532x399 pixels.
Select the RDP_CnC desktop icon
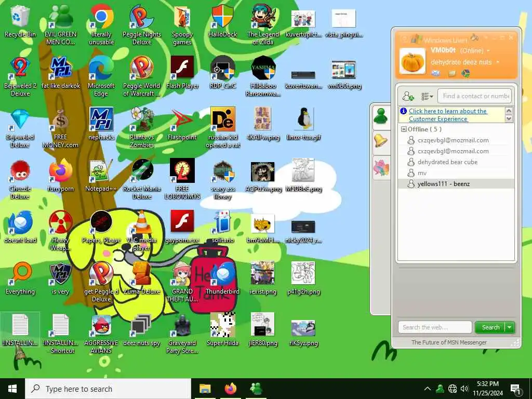222,73
